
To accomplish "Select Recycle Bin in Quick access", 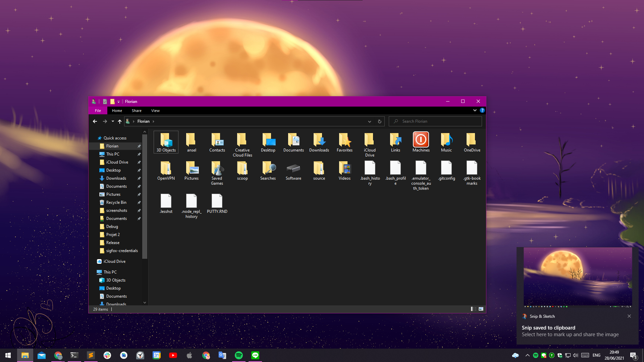I will [x=116, y=202].
